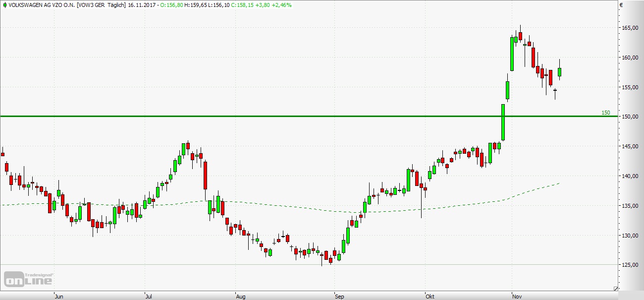The image size is (644, 300).
Task: Click the '155,00' price axis label
Action: point(631,87)
